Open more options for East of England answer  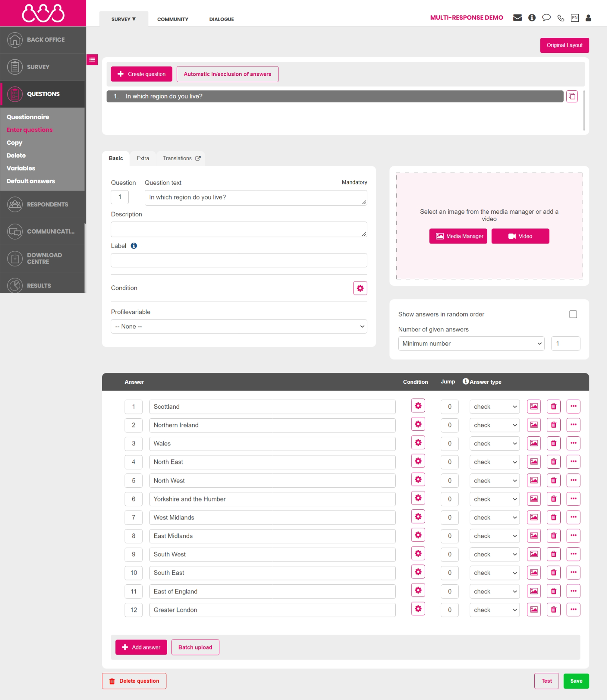(574, 591)
